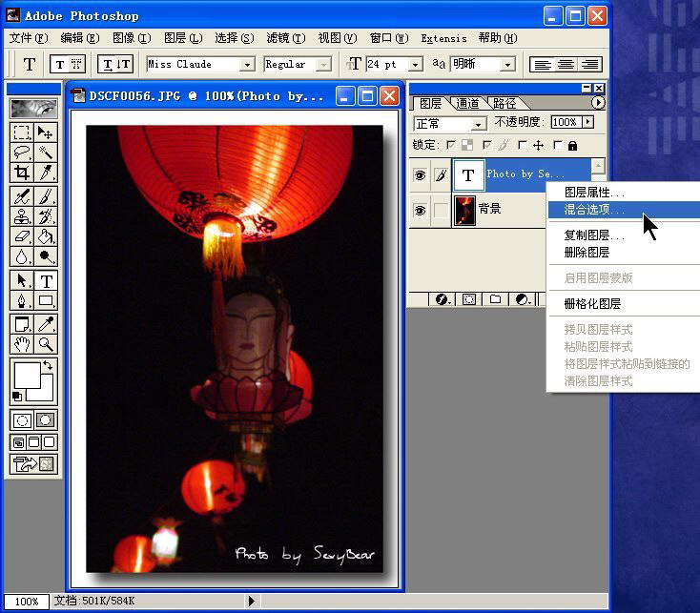Screen dimensions: 700x613
Task: Open the 24 pt font size dropdown
Action: pos(416,65)
